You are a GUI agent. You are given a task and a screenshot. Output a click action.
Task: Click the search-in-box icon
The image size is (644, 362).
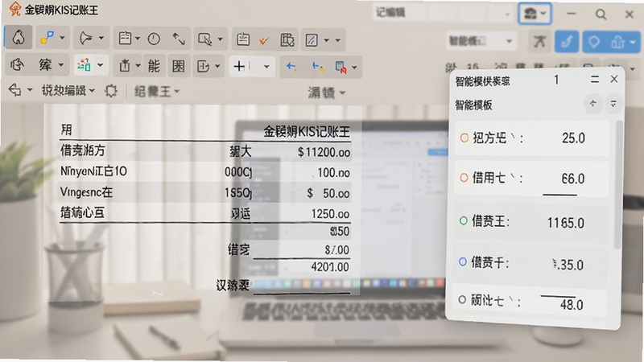(x=204, y=39)
